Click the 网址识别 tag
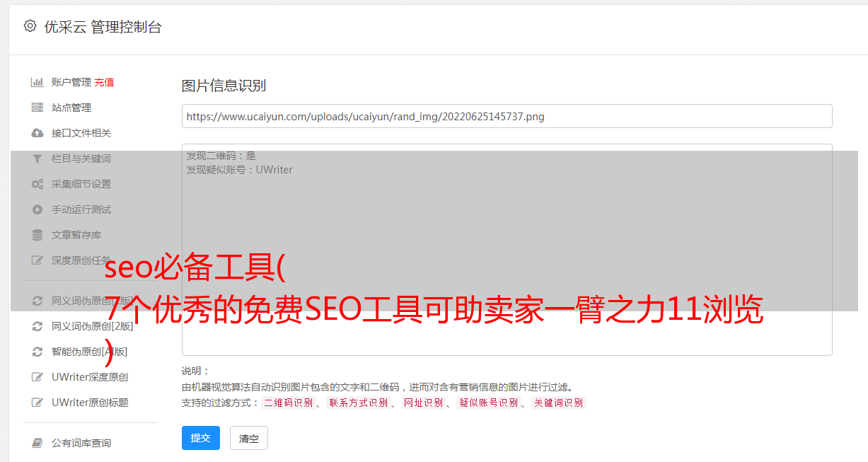 [x=423, y=403]
